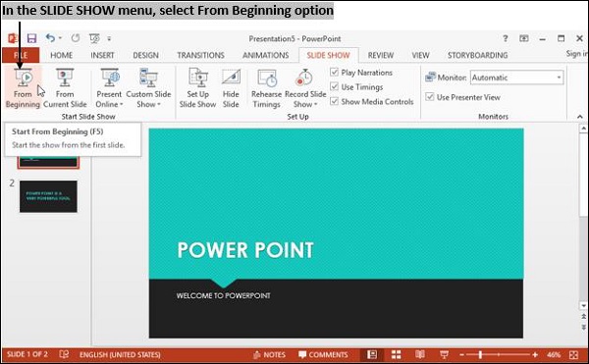The image size is (589, 364).
Task: Switch to the DESIGN tab
Action: (x=145, y=55)
